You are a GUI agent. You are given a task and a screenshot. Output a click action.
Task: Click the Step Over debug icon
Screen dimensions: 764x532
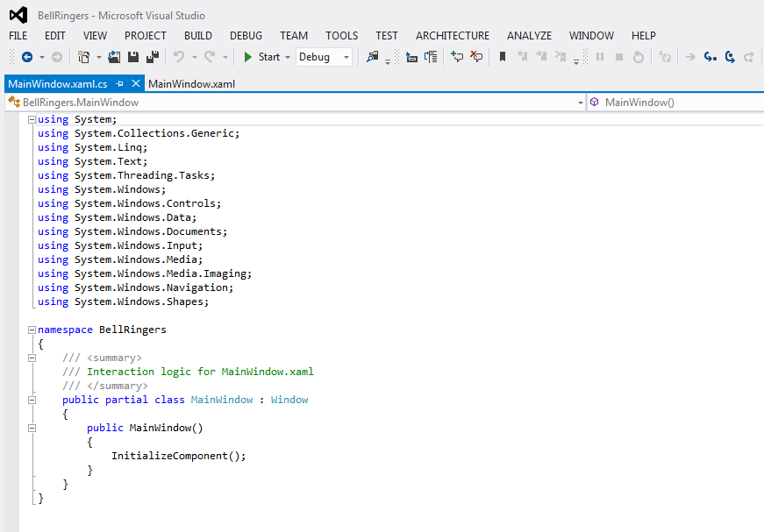point(730,57)
